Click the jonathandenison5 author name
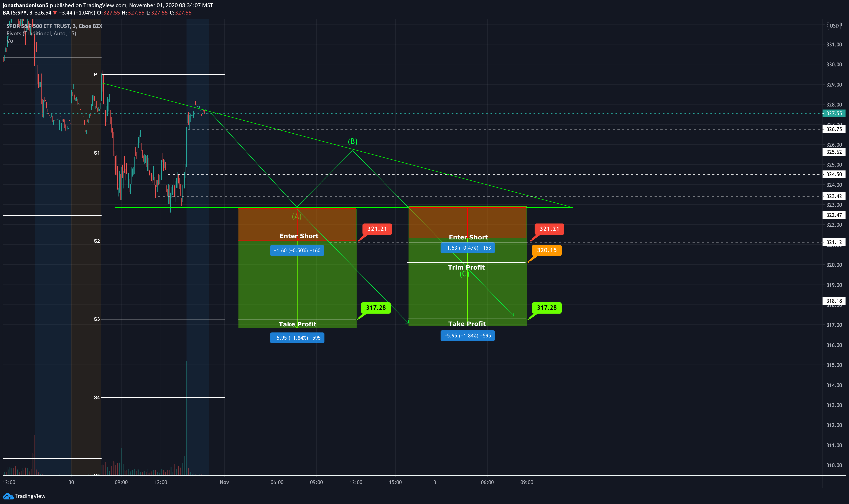849x504 pixels. tap(25, 5)
